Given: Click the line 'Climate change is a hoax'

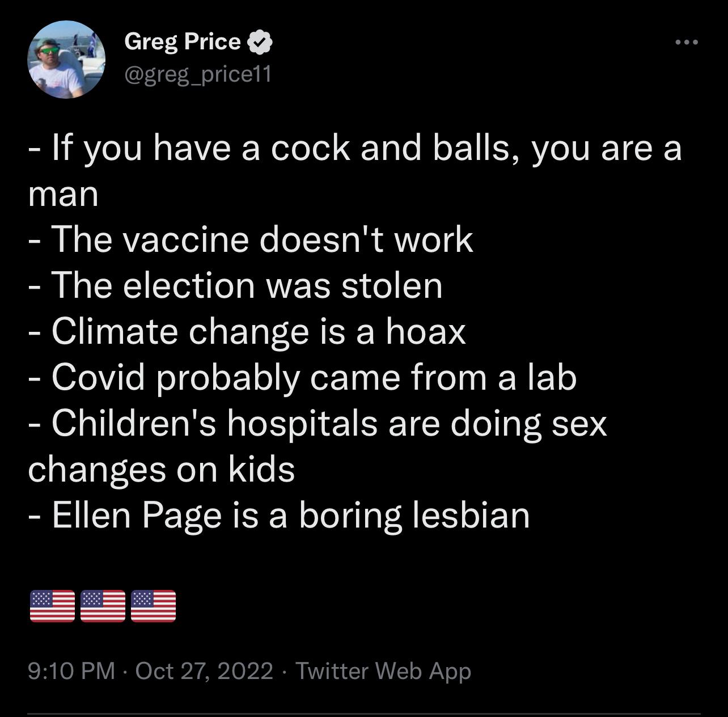Looking at the screenshot, I should pyautogui.click(x=247, y=331).
